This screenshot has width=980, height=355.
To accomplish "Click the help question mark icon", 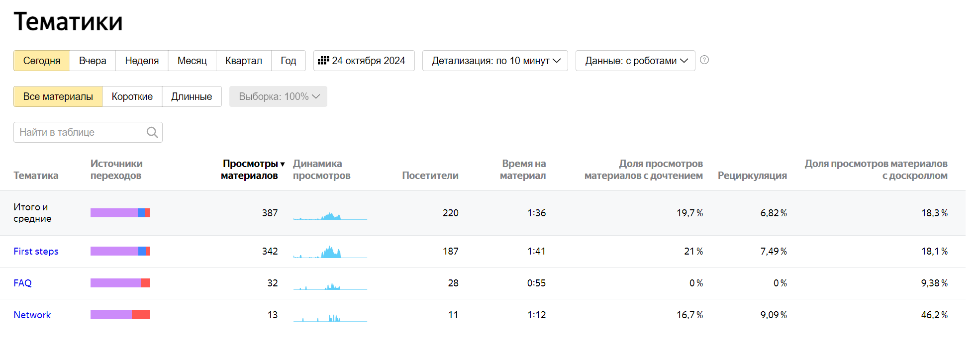I will 704,60.
